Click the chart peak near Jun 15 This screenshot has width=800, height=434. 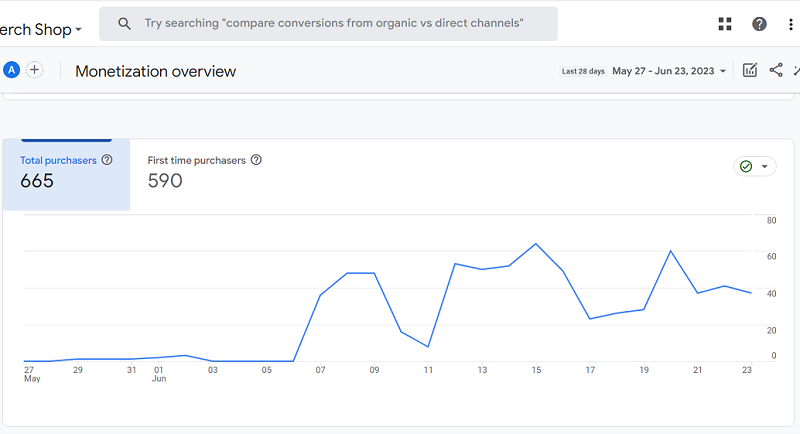[536, 244]
